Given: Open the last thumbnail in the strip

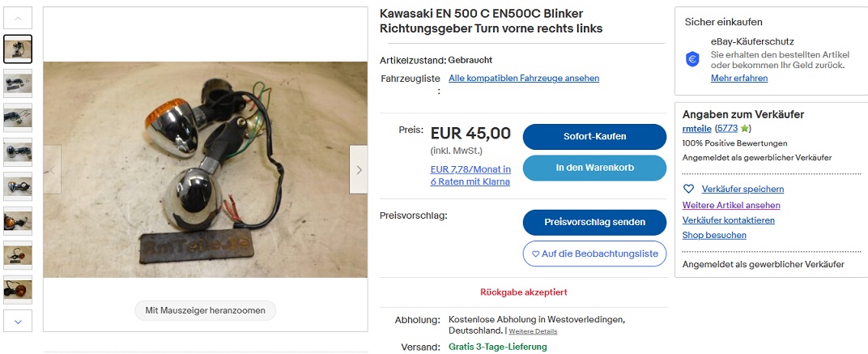Looking at the screenshot, I should point(18,290).
